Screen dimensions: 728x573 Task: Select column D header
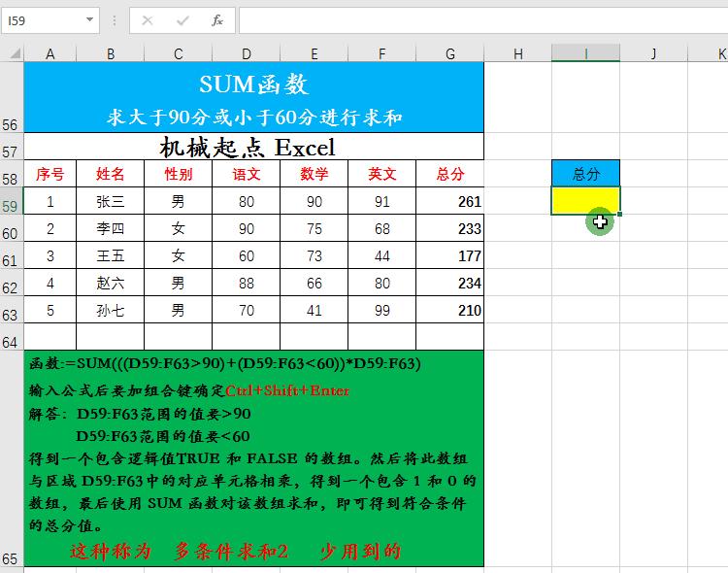pos(247,54)
